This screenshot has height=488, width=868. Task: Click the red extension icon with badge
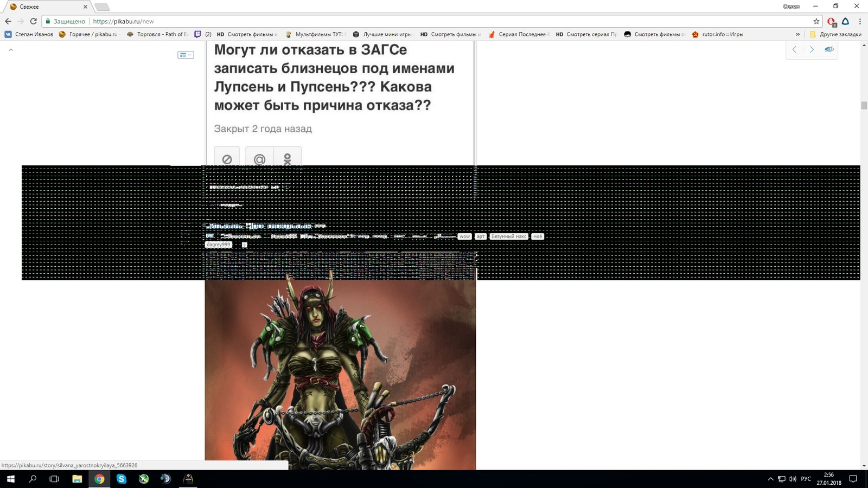(831, 22)
